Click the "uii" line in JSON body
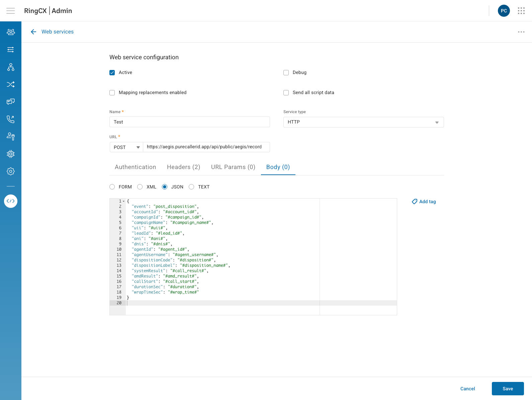 pos(150,228)
